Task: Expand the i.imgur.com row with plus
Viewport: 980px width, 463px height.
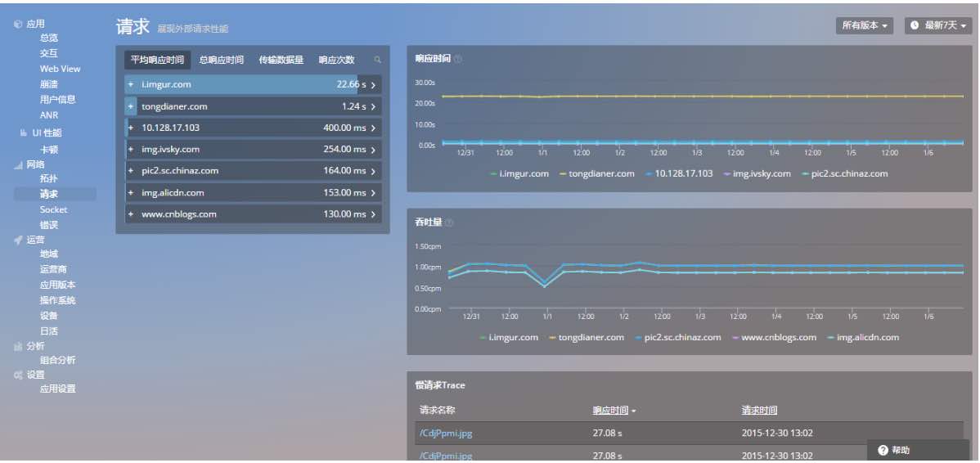Action: pyautogui.click(x=131, y=84)
